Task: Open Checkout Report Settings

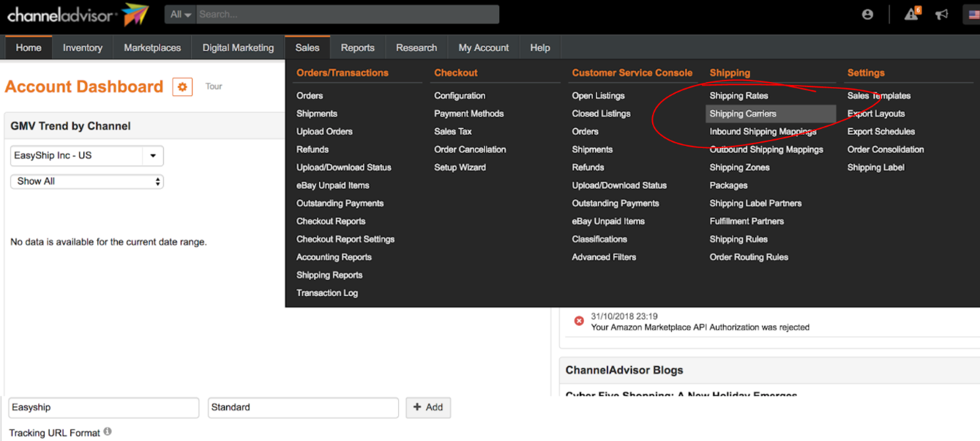Action: coord(345,240)
